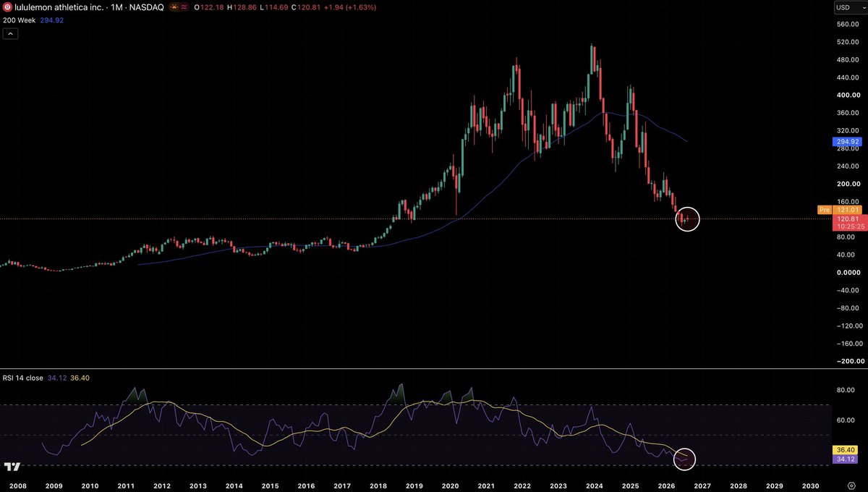Click the 2024 label on the time axis
Viewport: 868px width, 492px height.
595,486
